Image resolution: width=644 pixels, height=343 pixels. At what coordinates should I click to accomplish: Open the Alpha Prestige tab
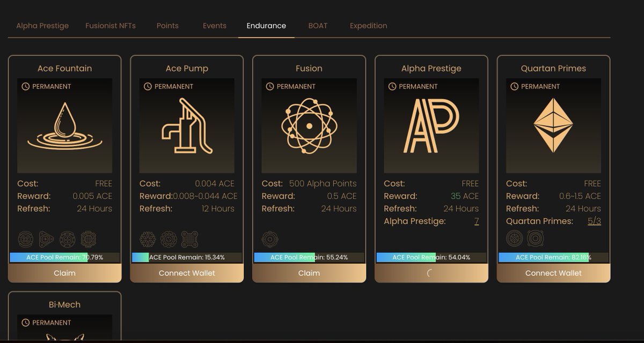[x=42, y=26]
